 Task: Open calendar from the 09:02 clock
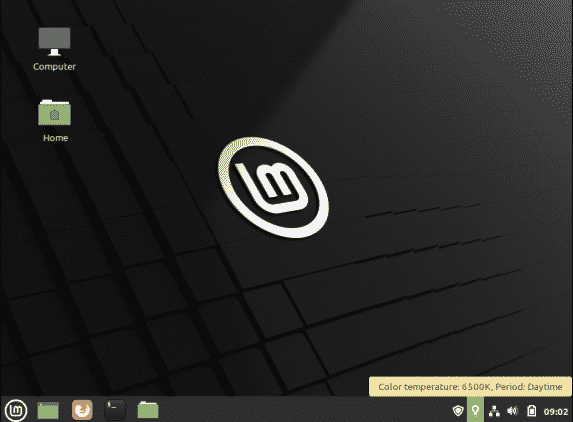[x=556, y=412]
